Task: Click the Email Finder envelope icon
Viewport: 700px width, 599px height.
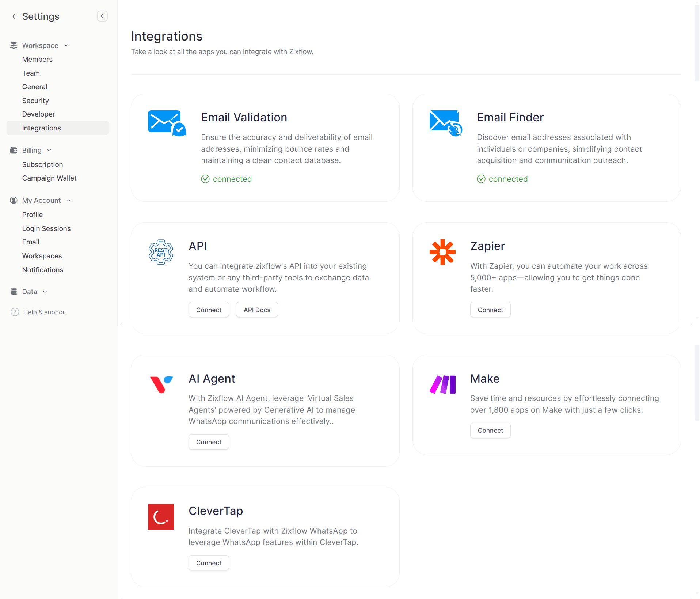Action: (446, 123)
